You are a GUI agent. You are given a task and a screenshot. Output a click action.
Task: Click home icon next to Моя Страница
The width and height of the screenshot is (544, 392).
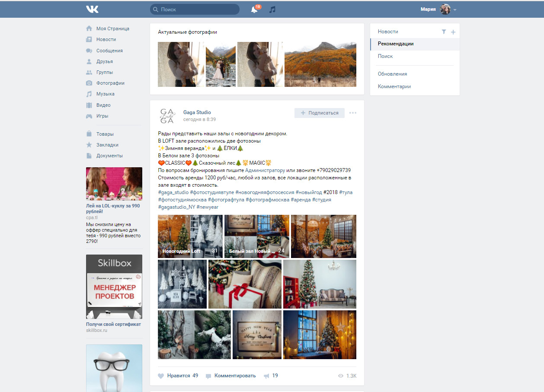click(x=89, y=29)
